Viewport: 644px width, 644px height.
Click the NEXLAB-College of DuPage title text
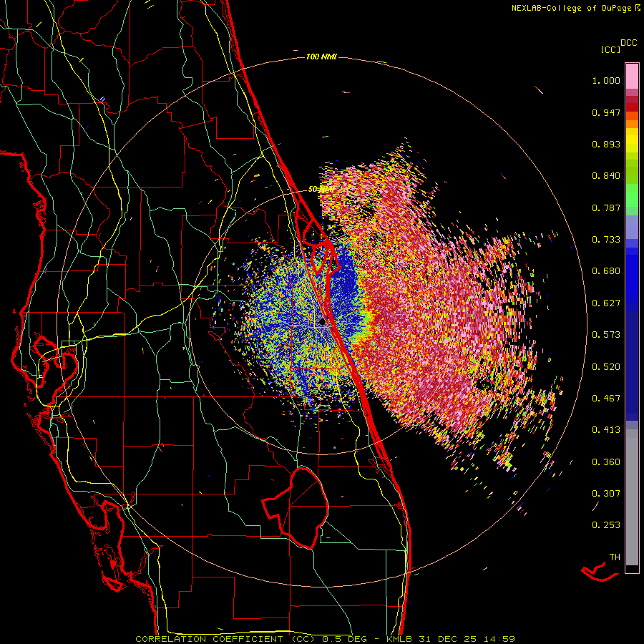tap(572, 8)
